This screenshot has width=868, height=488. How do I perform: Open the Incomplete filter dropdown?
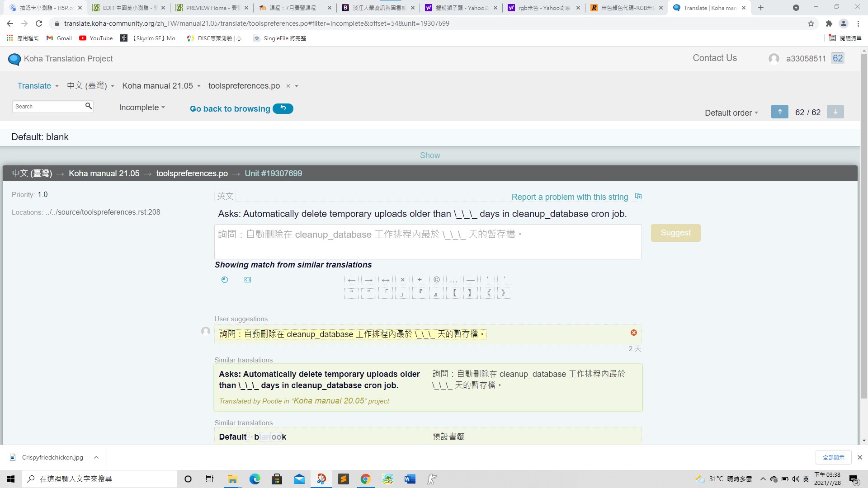142,108
